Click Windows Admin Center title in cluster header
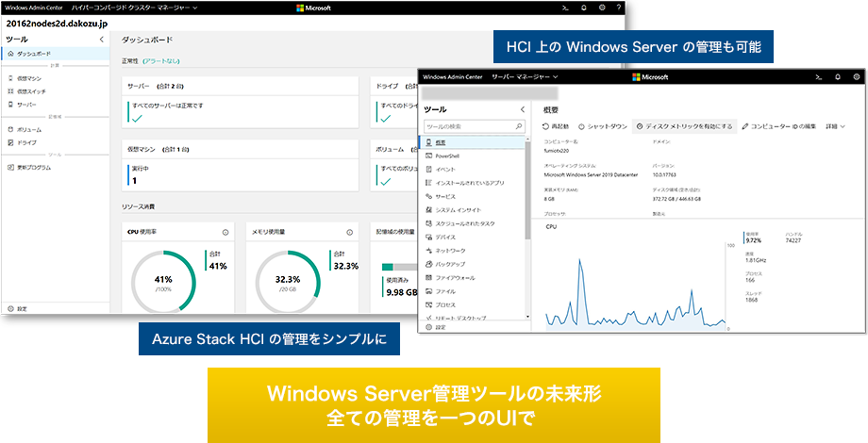868x443 pixels. [34, 8]
